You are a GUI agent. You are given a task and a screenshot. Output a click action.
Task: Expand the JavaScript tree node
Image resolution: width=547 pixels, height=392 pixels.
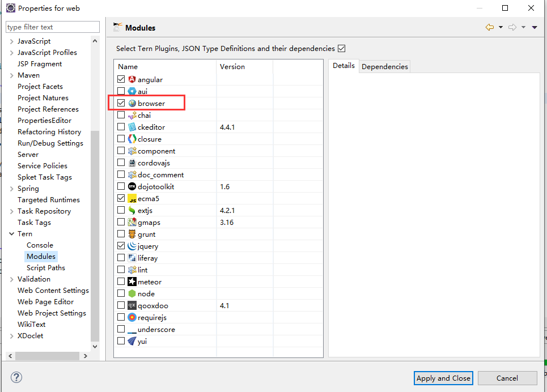point(11,41)
